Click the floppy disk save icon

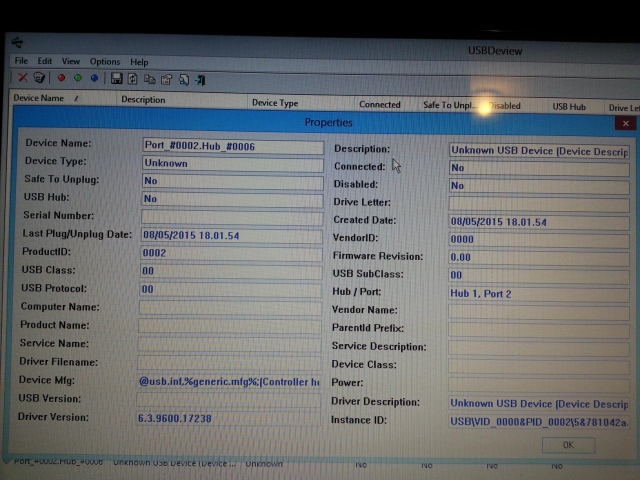[x=117, y=78]
